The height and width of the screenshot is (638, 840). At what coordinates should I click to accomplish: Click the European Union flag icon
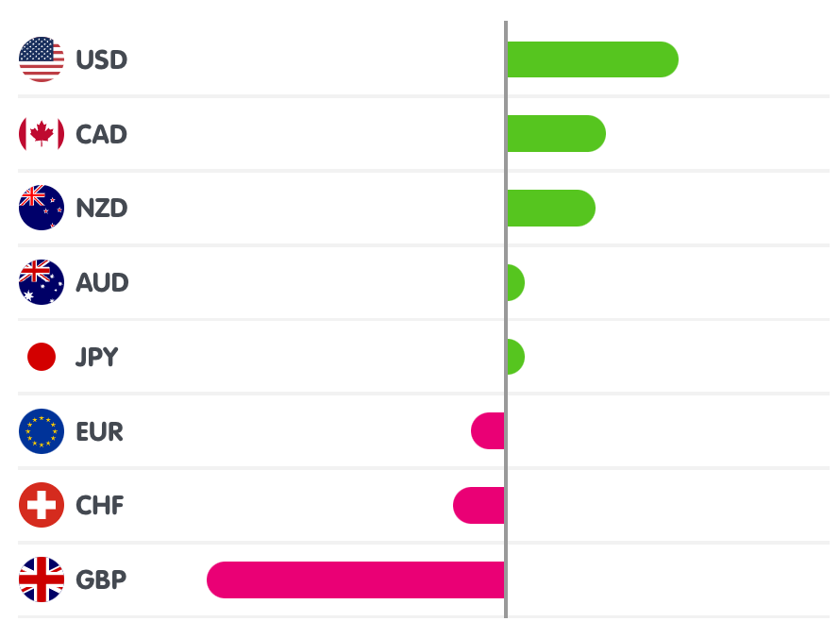(42, 431)
